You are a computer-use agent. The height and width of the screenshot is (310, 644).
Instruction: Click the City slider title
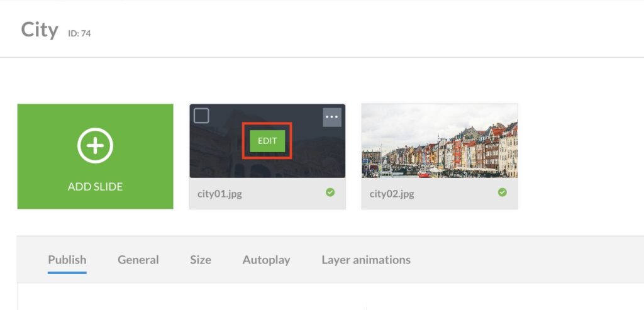pyautogui.click(x=40, y=30)
